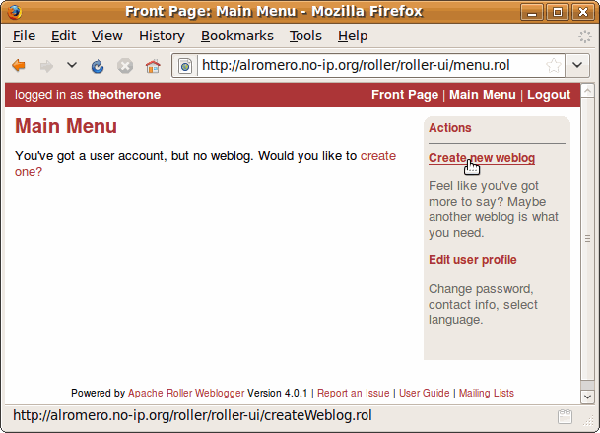Minimize the Firefox window

[x=532, y=12]
